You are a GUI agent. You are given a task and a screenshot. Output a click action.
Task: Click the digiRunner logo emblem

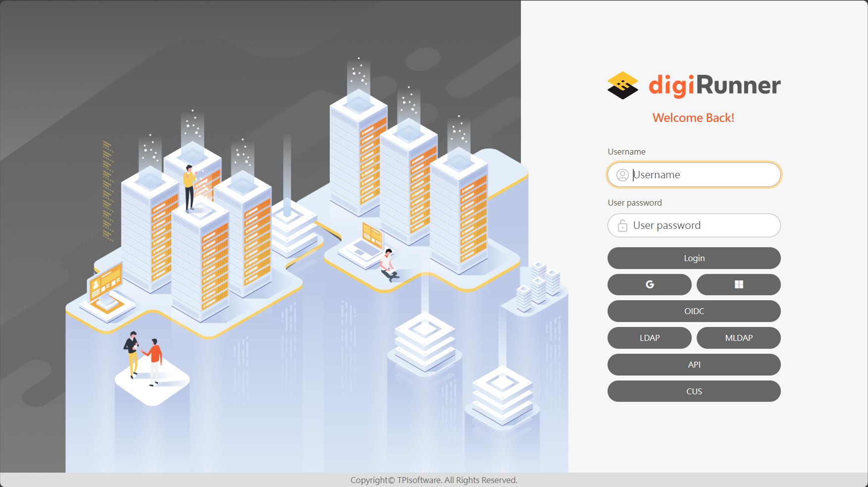tap(622, 85)
